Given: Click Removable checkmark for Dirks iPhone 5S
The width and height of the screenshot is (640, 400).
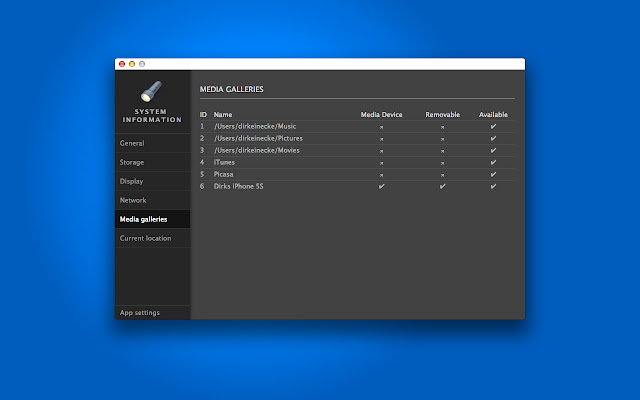Looking at the screenshot, I should (442, 186).
